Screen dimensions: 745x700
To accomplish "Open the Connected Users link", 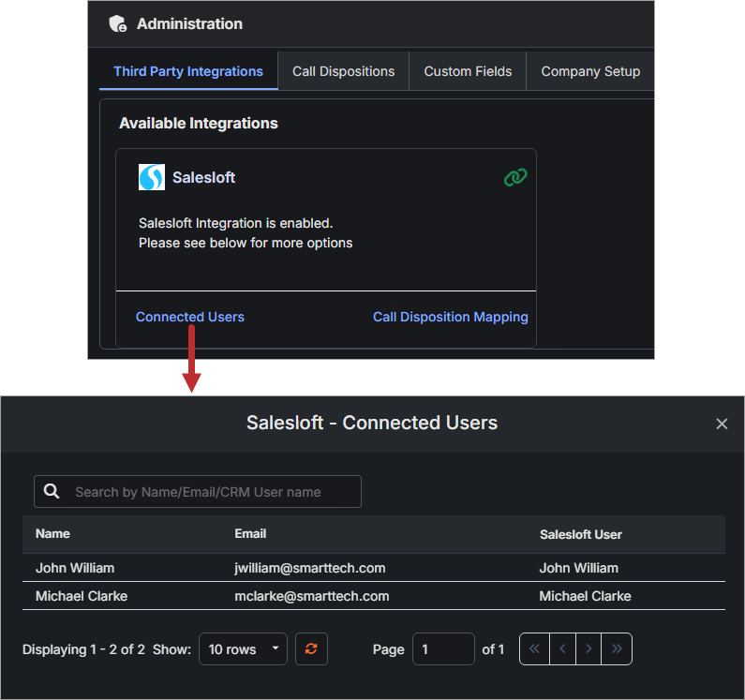I will [x=190, y=317].
